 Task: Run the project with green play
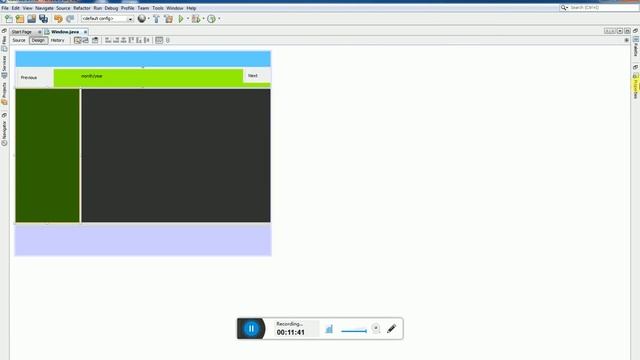(x=181, y=19)
